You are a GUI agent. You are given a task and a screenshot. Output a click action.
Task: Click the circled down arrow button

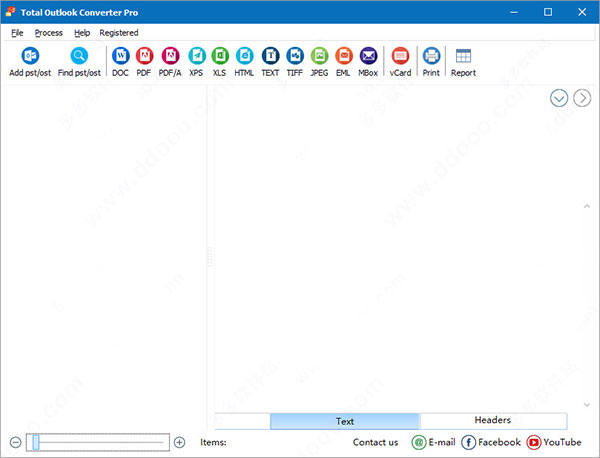point(559,98)
